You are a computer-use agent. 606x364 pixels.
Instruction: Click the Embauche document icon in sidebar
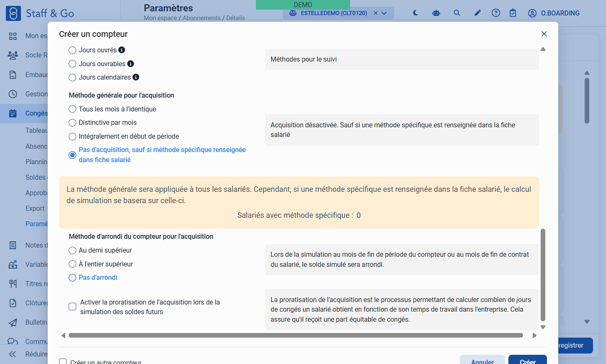click(13, 75)
